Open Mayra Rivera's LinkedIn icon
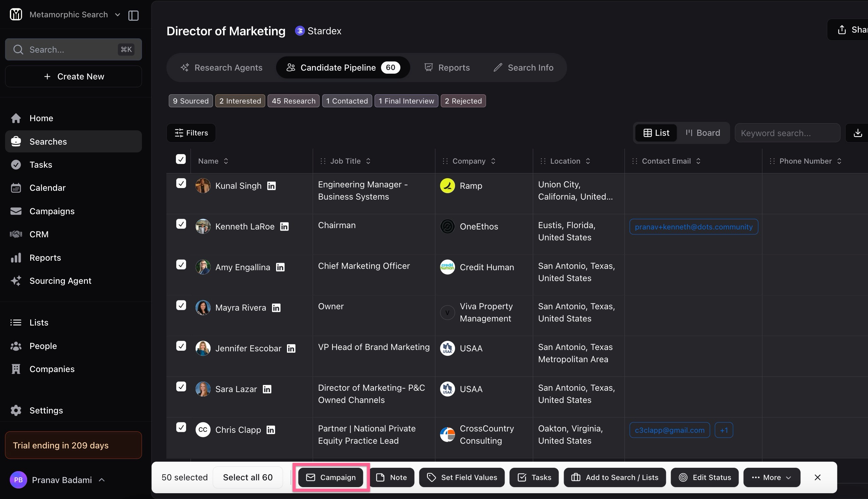The width and height of the screenshot is (868, 499). [276, 308]
